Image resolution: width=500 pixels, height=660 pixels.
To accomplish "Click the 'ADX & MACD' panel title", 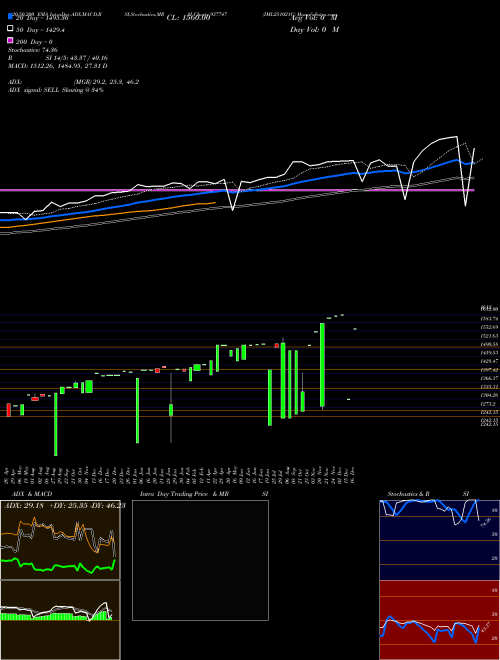I will pos(32,494).
